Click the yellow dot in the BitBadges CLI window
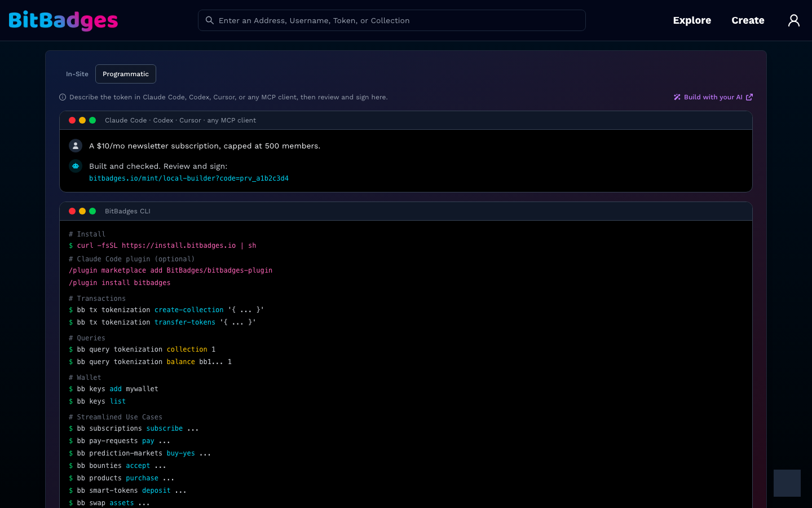Screen dimensions: 812x508 (x=82, y=211)
